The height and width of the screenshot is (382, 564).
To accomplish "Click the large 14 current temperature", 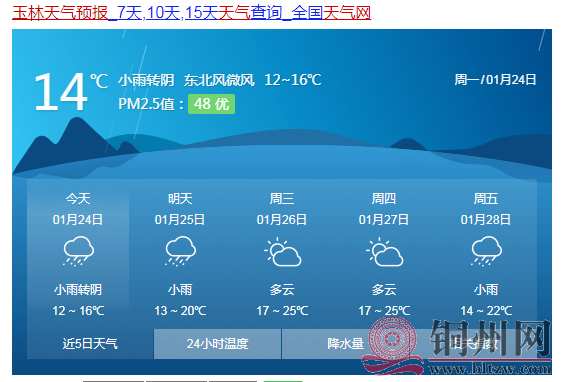I will [61, 91].
